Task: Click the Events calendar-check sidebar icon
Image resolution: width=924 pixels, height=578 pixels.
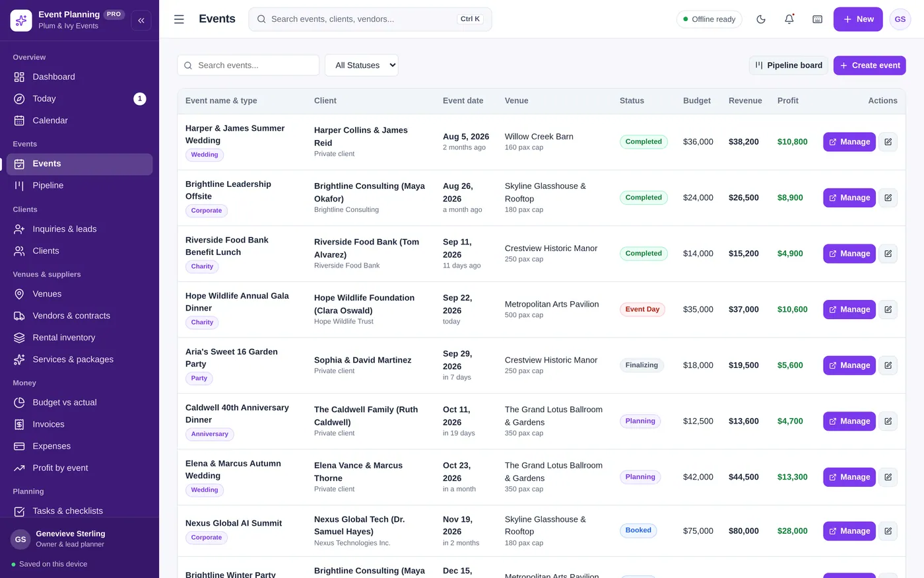Action: (19, 164)
